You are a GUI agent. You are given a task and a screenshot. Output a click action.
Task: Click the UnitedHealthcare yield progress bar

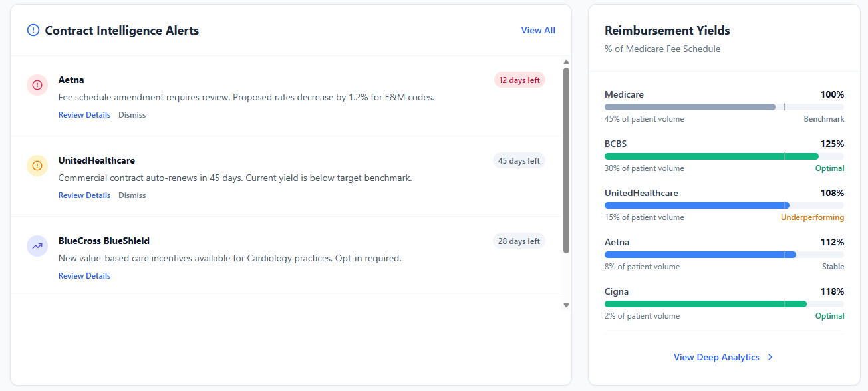(x=724, y=205)
